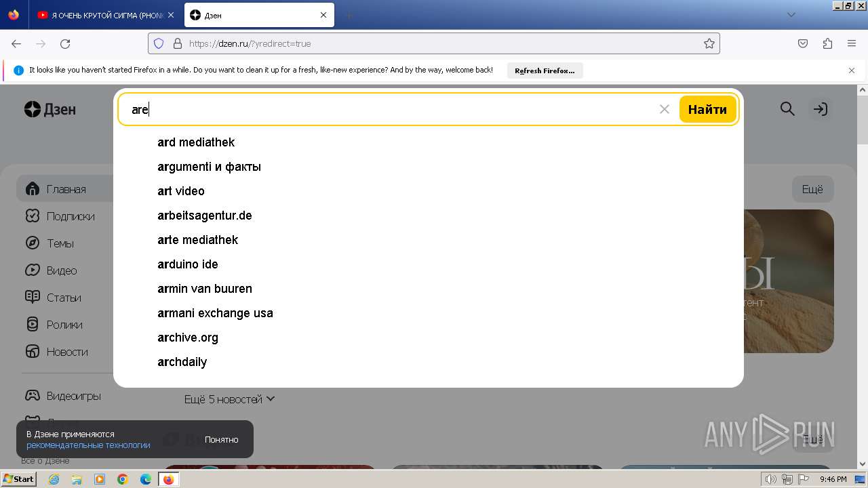Open Save to Pocket icon

point(803,43)
